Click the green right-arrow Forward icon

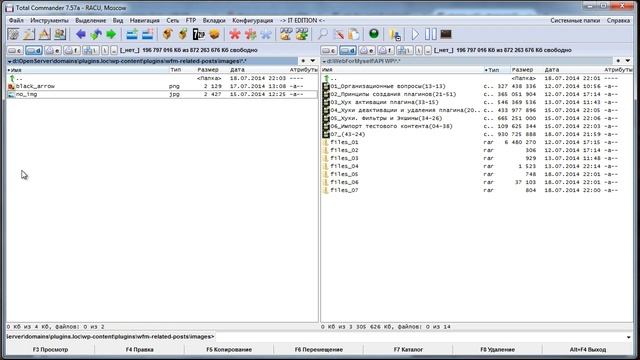111,34
